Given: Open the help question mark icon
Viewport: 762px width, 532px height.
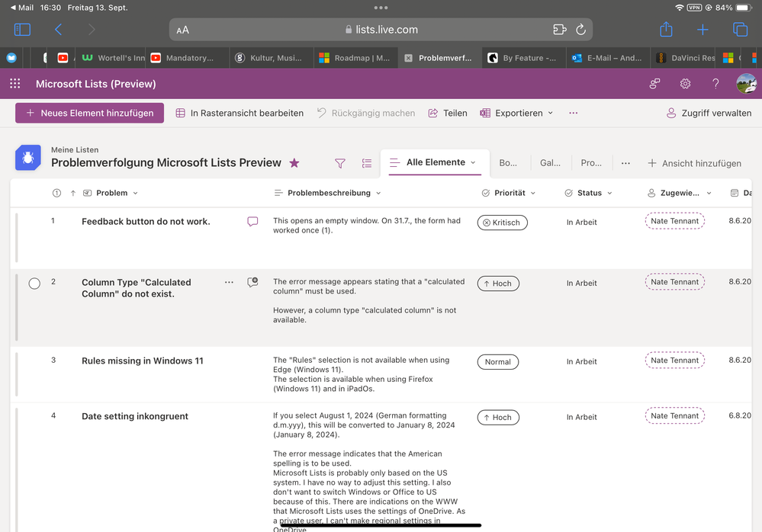Looking at the screenshot, I should (715, 84).
